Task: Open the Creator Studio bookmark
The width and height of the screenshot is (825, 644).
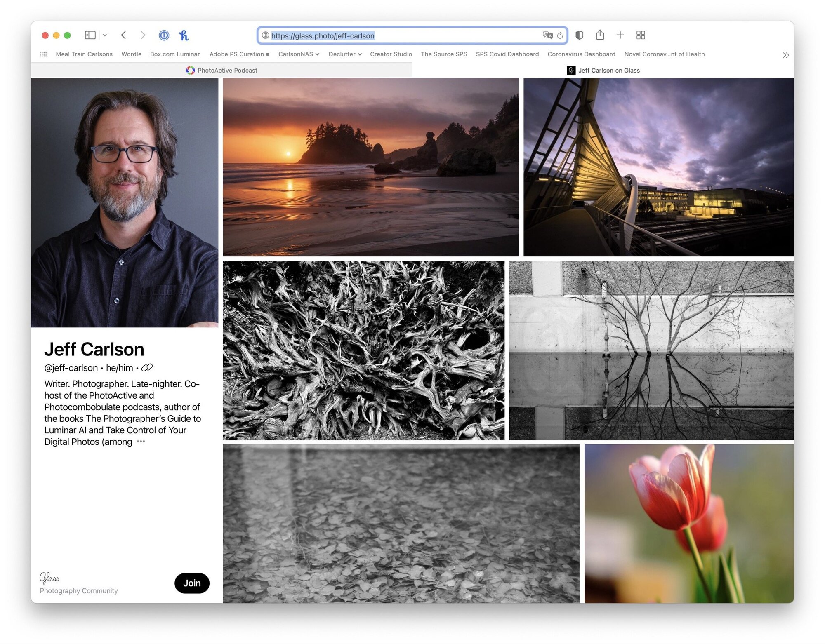Action: 391,54
